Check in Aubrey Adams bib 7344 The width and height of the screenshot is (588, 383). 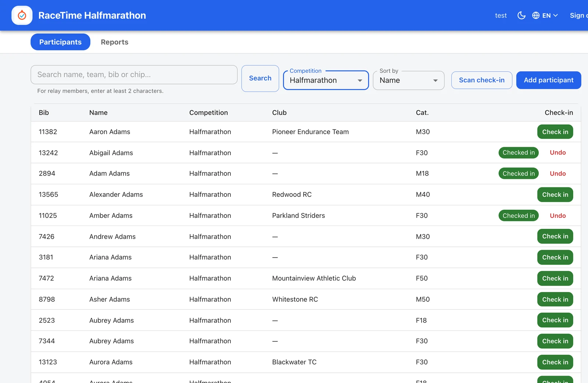[x=555, y=341]
